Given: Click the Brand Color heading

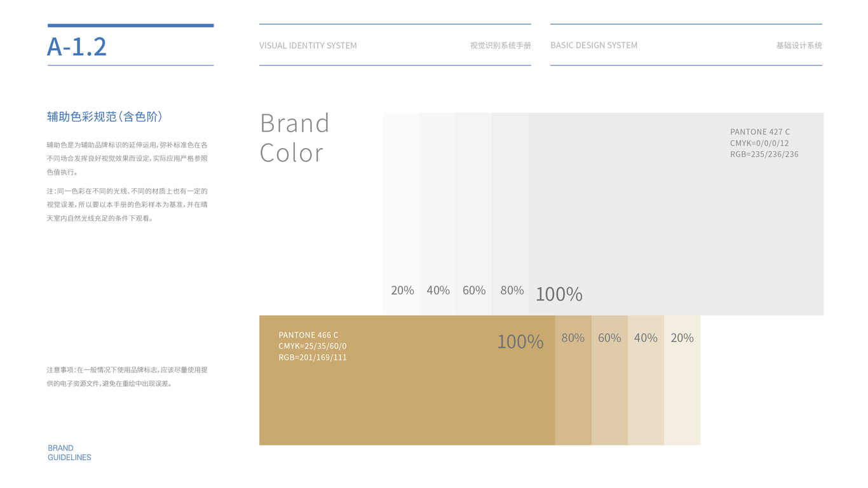Looking at the screenshot, I should click(x=295, y=137).
